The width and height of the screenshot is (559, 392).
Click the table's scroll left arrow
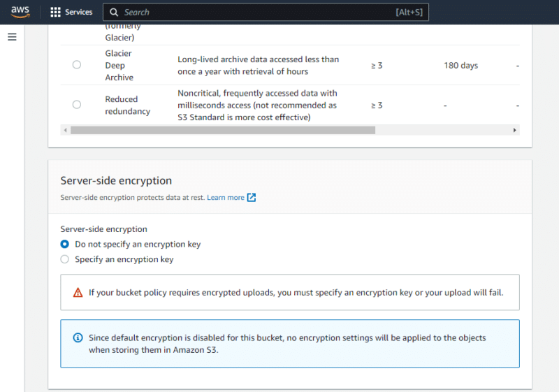point(66,130)
